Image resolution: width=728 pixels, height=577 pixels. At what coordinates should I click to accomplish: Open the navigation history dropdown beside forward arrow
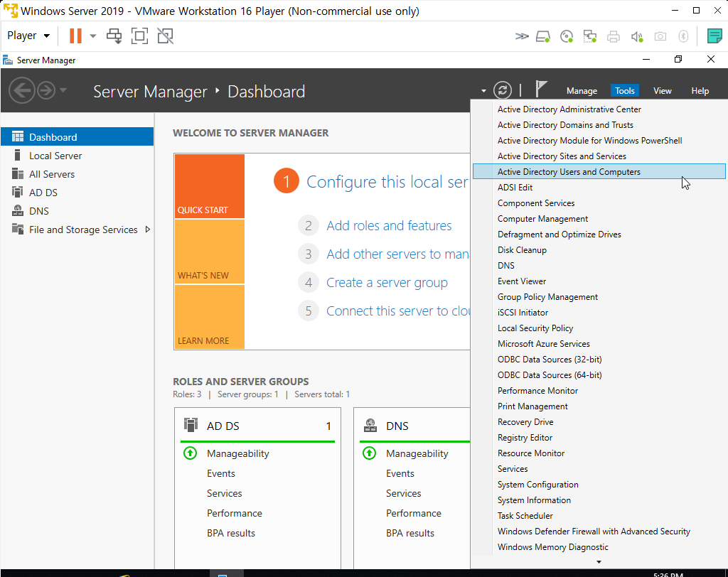pyautogui.click(x=63, y=90)
